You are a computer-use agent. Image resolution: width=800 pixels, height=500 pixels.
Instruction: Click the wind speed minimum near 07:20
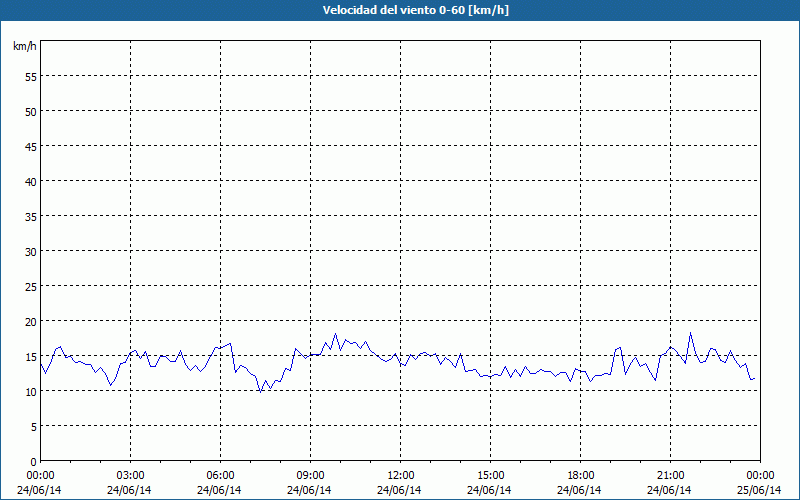point(260,391)
